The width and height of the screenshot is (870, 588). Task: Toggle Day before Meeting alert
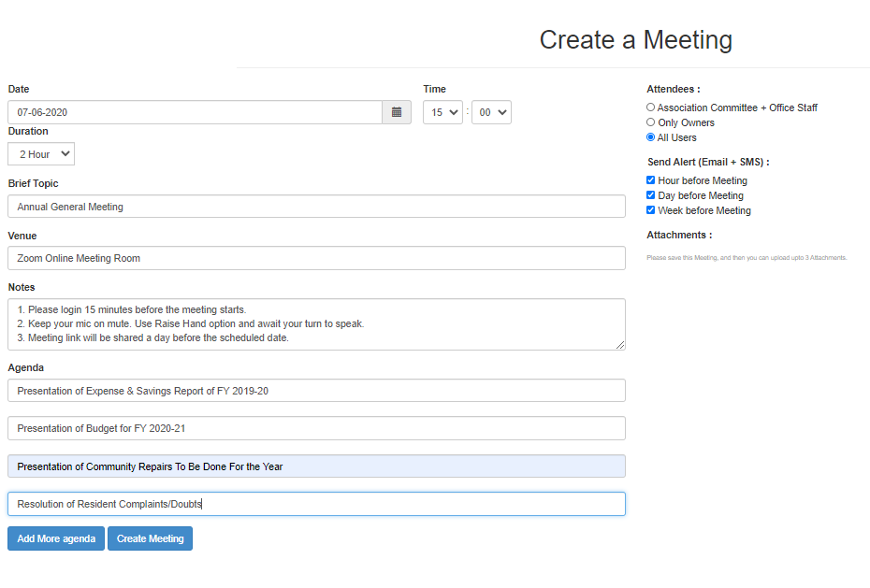(x=650, y=195)
